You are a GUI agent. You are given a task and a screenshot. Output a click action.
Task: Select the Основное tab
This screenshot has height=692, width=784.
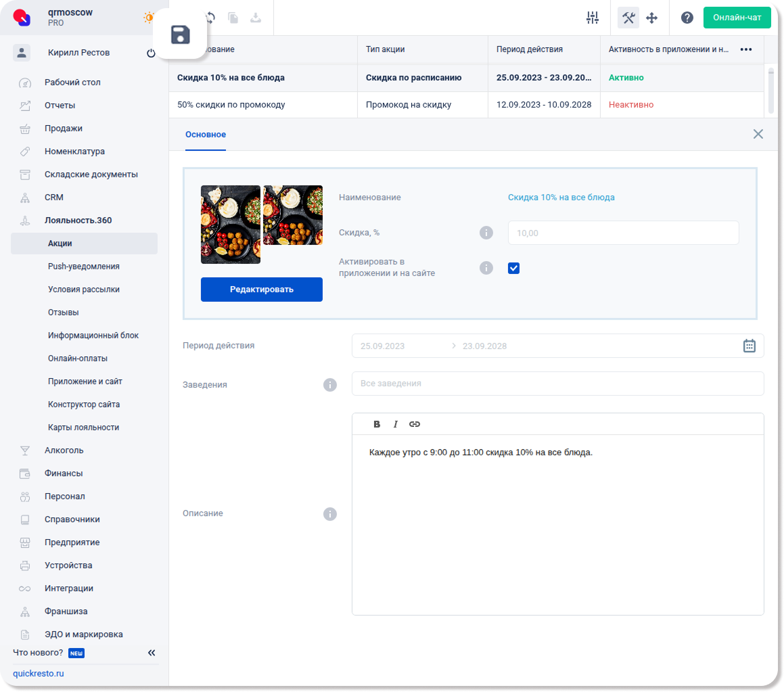pyautogui.click(x=206, y=135)
